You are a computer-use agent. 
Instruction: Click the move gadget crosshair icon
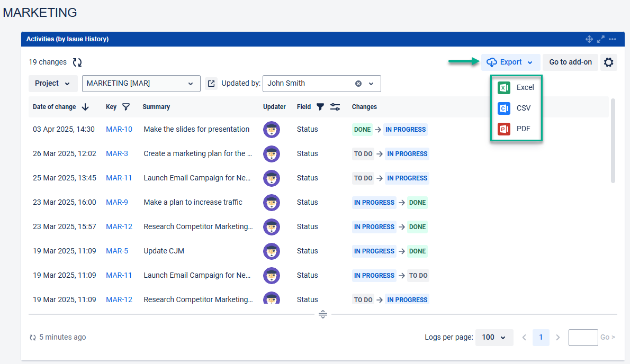[x=589, y=39]
